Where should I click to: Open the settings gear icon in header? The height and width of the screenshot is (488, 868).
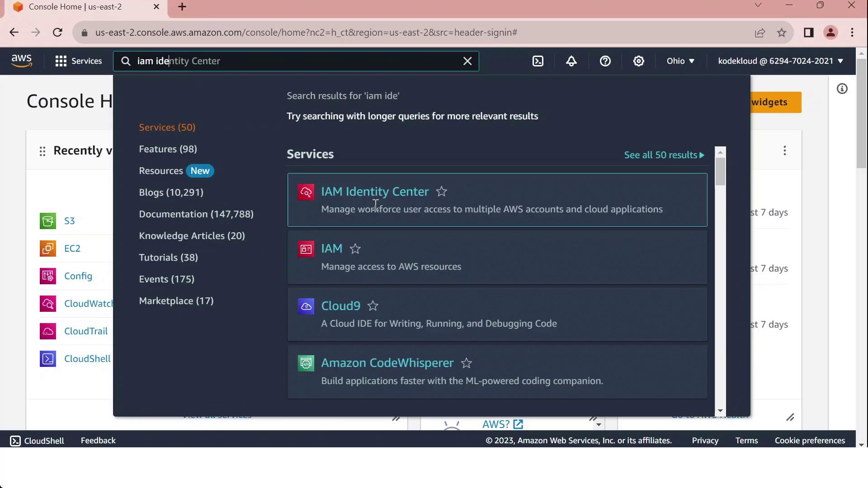tap(638, 61)
